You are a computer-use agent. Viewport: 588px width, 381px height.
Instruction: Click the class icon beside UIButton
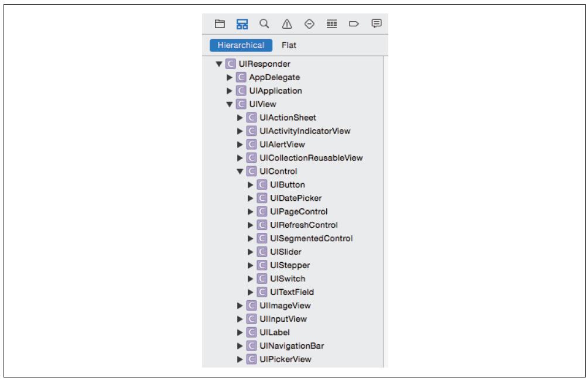point(262,185)
